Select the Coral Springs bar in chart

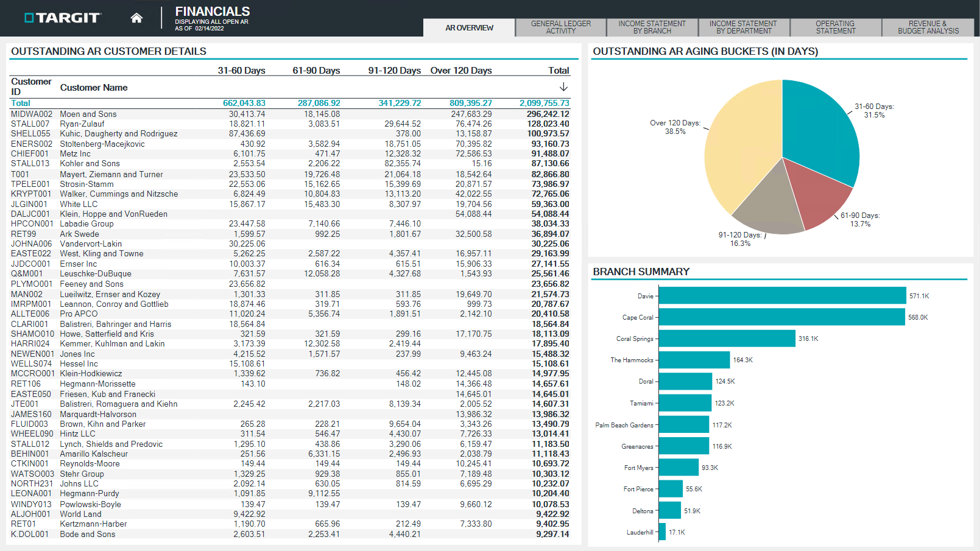(727, 339)
